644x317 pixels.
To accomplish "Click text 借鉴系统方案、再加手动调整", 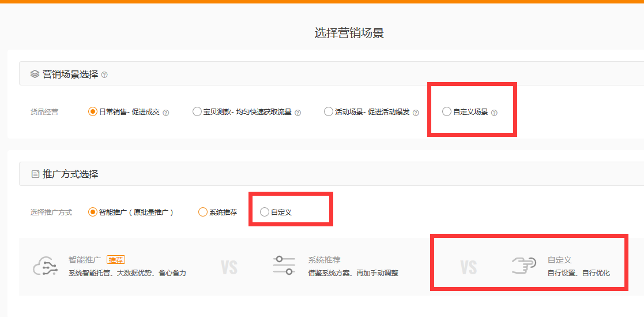I will coord(353,273).
